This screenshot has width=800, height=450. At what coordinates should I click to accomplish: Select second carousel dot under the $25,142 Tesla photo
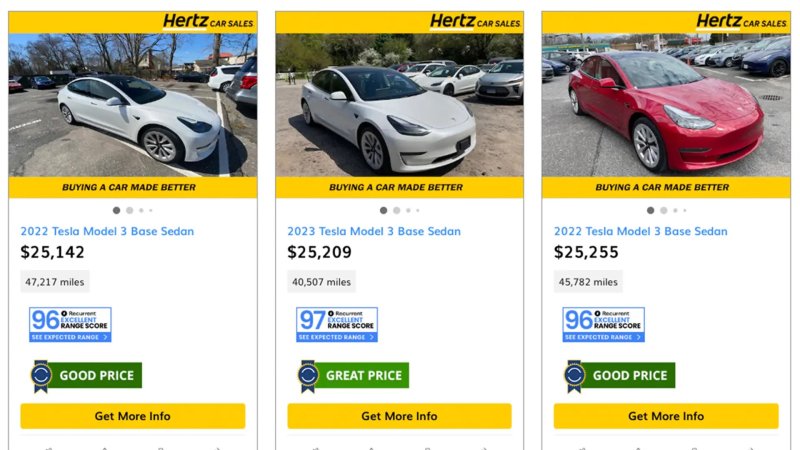tap(129, 211)
